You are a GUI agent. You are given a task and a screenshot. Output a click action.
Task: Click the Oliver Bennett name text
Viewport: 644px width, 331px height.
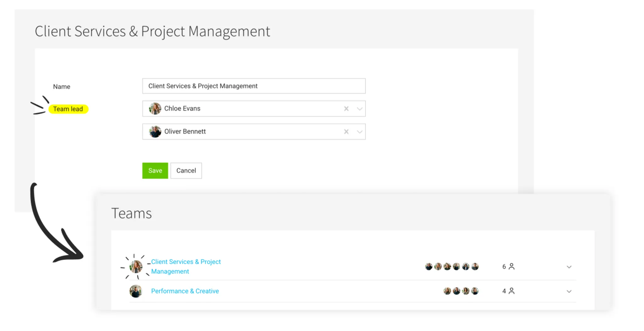pyautogui.click(x=185, y=131)
